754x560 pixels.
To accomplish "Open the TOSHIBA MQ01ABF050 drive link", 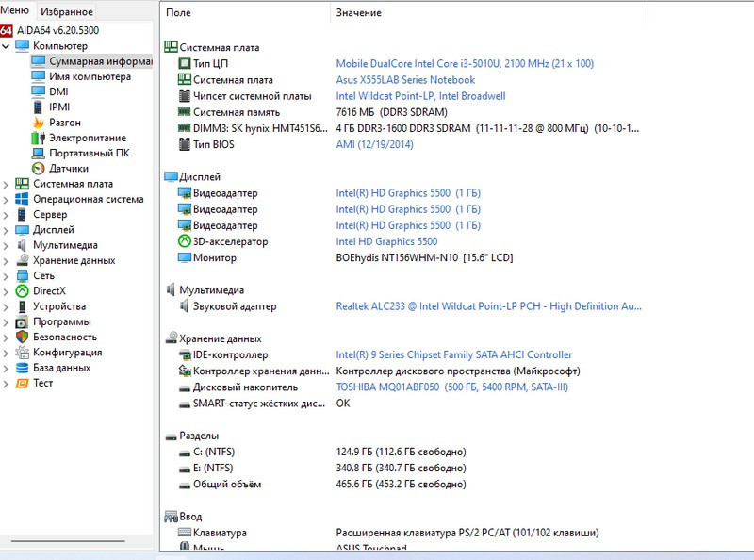I will (x=452, y=387).
